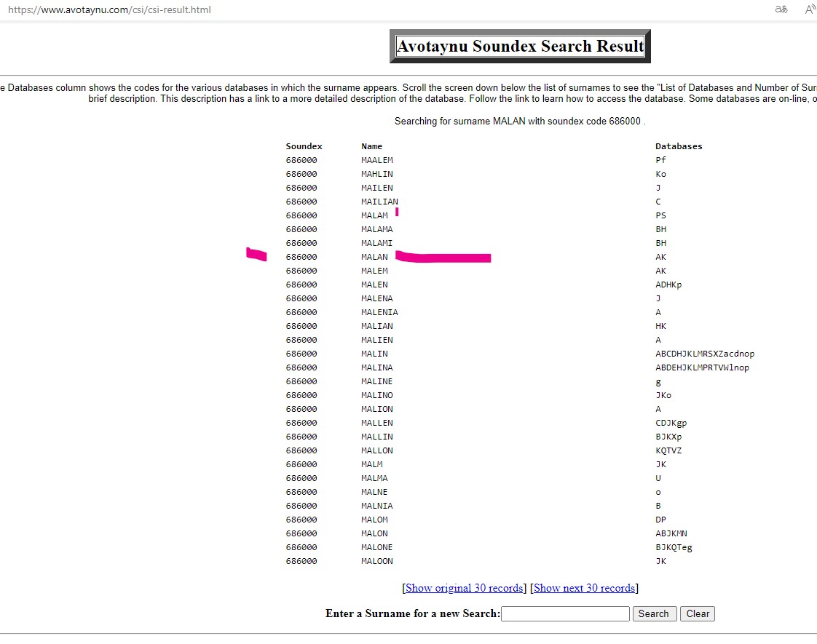This screenshot has width=817, height=644.
Task: Click database code JKo for MALINO
Action: tap(663, 395)
